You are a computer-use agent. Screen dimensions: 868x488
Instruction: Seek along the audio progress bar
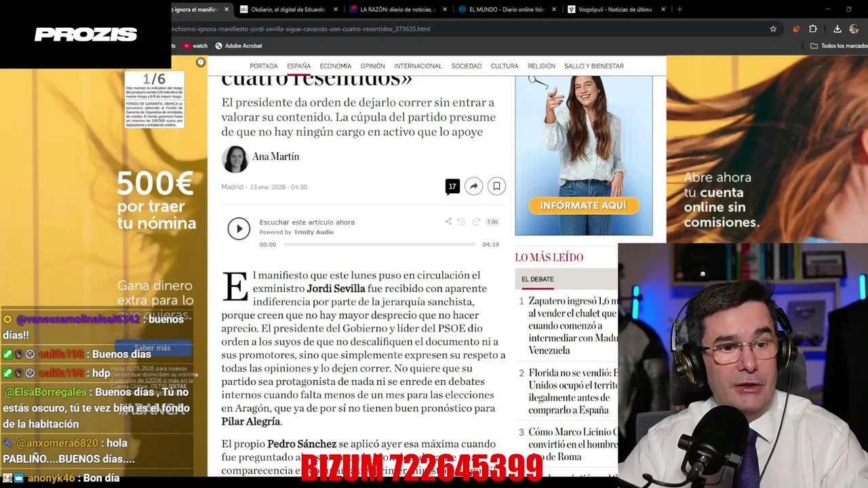378,244
